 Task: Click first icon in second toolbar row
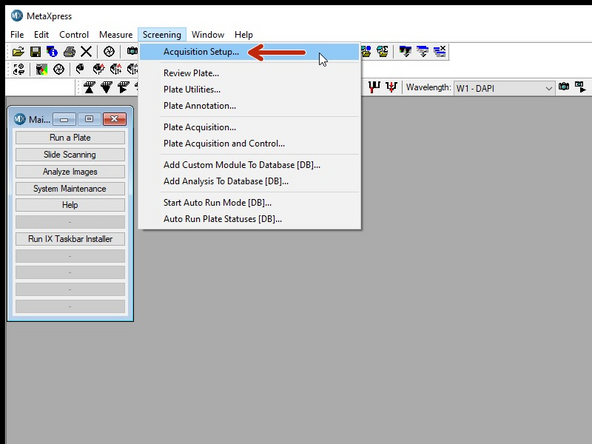click(x=18, y=69)
